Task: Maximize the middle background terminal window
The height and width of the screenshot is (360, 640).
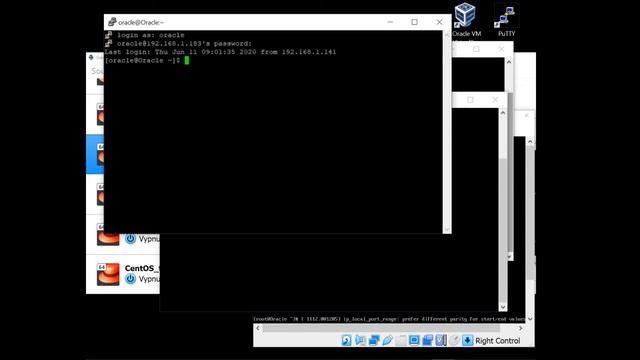Action: click(x=470, y=100)
